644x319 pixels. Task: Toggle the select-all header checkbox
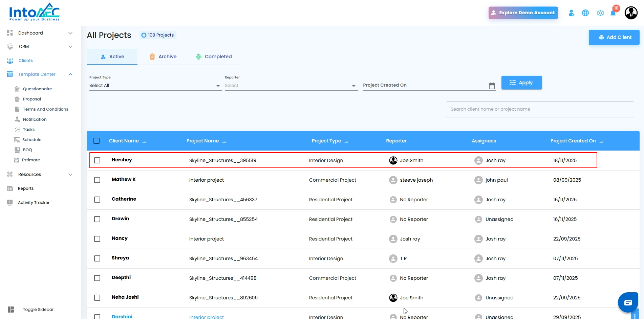96,141
